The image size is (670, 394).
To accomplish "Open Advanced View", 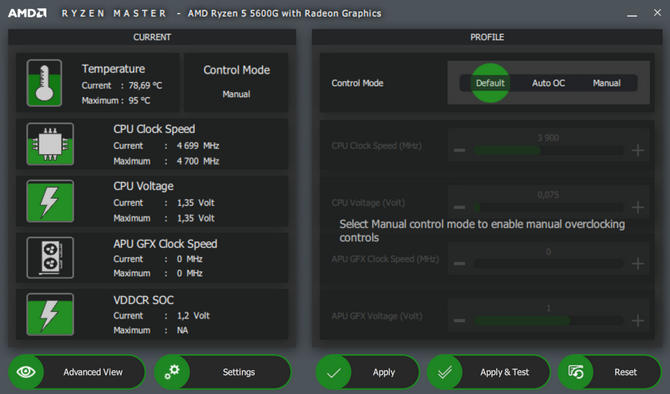I will tap(77, 372).
